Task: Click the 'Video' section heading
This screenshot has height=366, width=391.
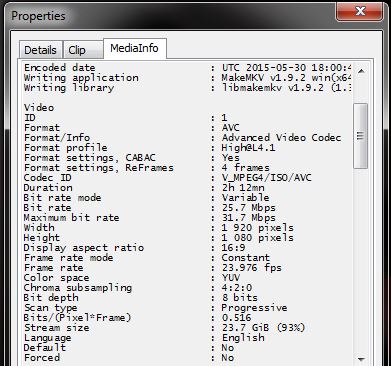Action: pyautogui.click(x=39, y=108)
